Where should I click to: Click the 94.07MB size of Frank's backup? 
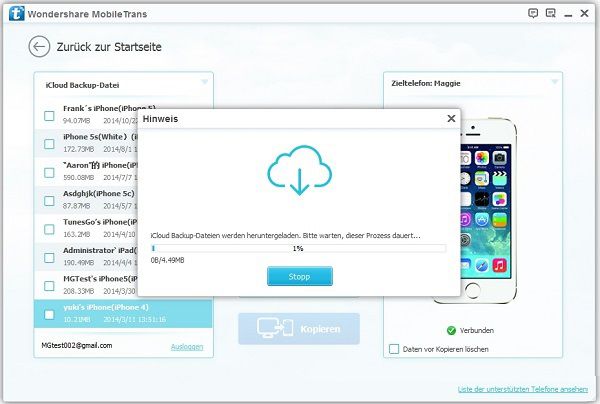pyautogui.click(x=77, y=121)
